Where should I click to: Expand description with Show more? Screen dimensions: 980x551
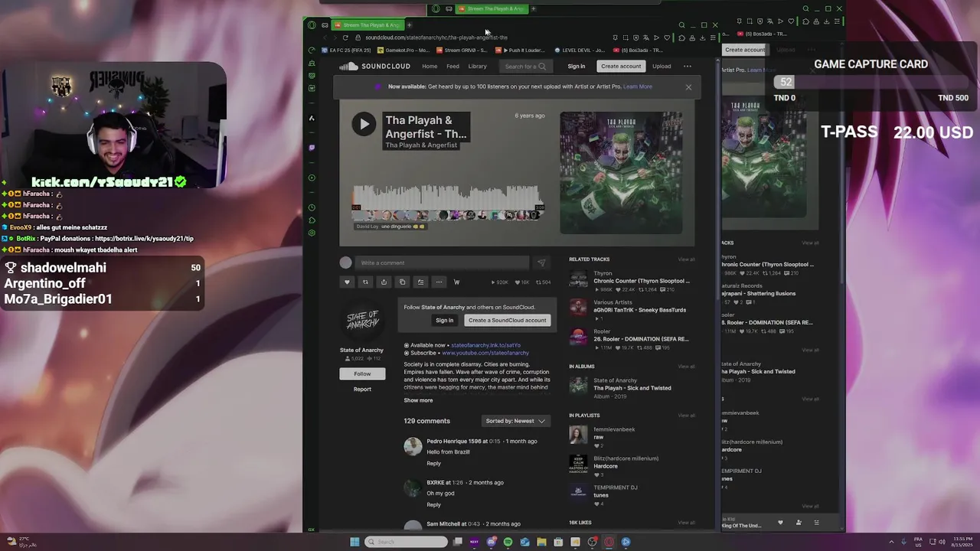click(x=418, y=400)
